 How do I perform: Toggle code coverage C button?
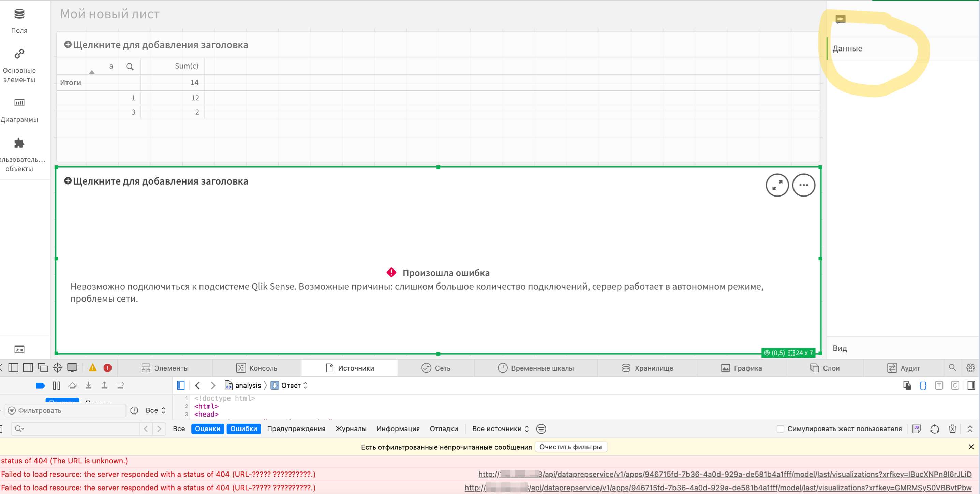point(955,386)
